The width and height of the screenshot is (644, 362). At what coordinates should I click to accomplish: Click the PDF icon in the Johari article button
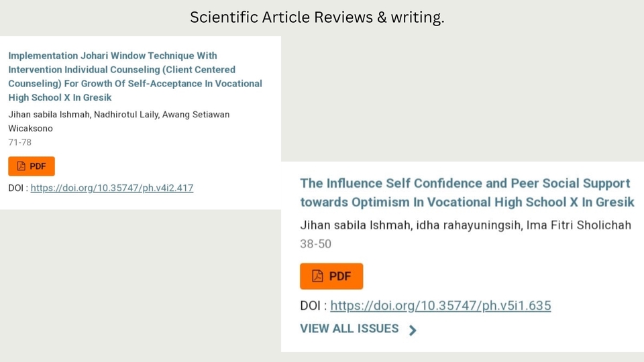click(x=21, y=166)
